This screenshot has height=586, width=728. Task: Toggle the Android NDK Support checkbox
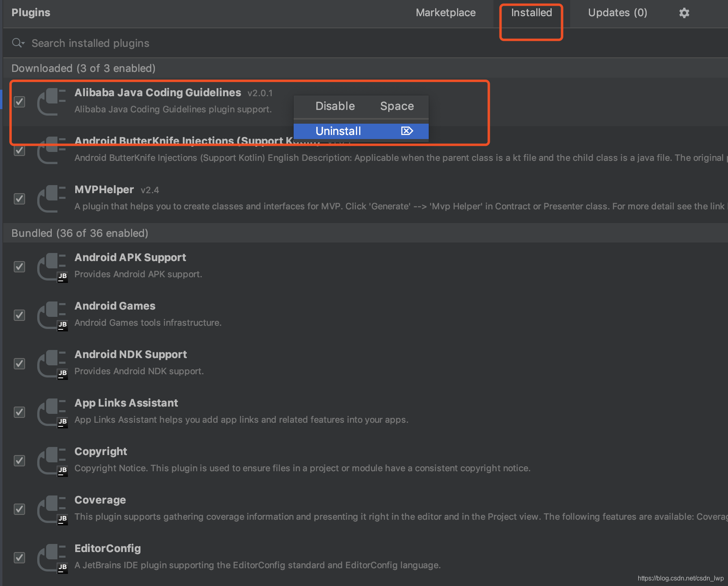click(19, 364)
